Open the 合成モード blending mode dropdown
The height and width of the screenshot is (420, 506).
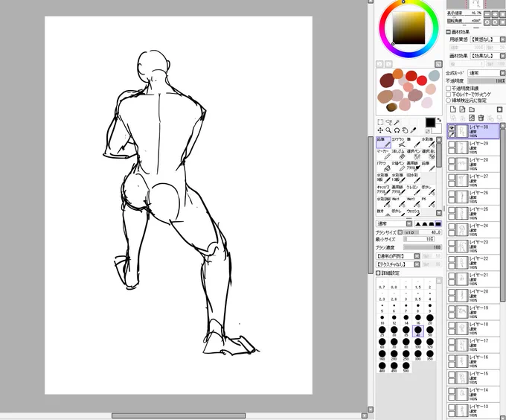coord(487,73)
